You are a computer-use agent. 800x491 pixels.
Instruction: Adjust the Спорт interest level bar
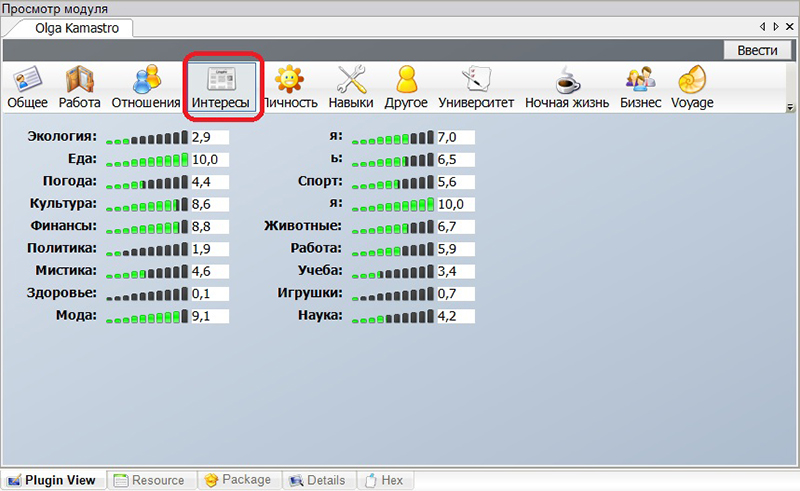[x=393, y=182]
